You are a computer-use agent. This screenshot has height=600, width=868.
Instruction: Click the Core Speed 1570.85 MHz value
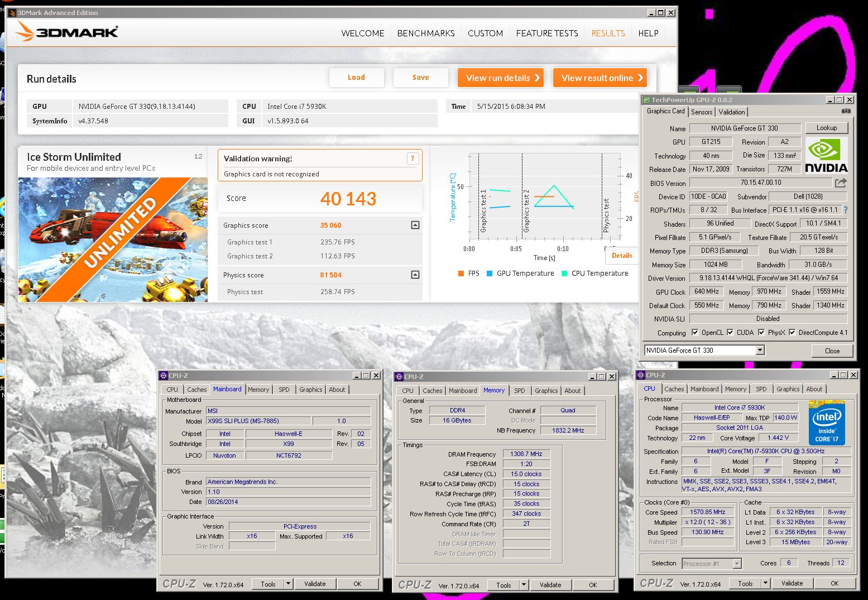(707, 512)
